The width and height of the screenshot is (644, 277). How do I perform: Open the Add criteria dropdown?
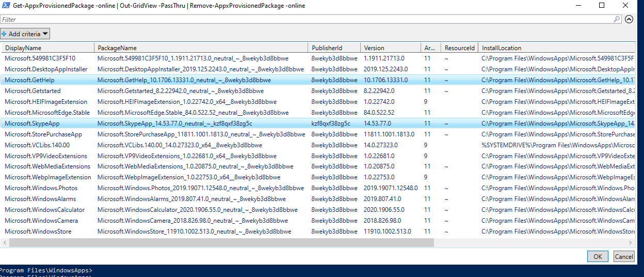coord(25,34)
